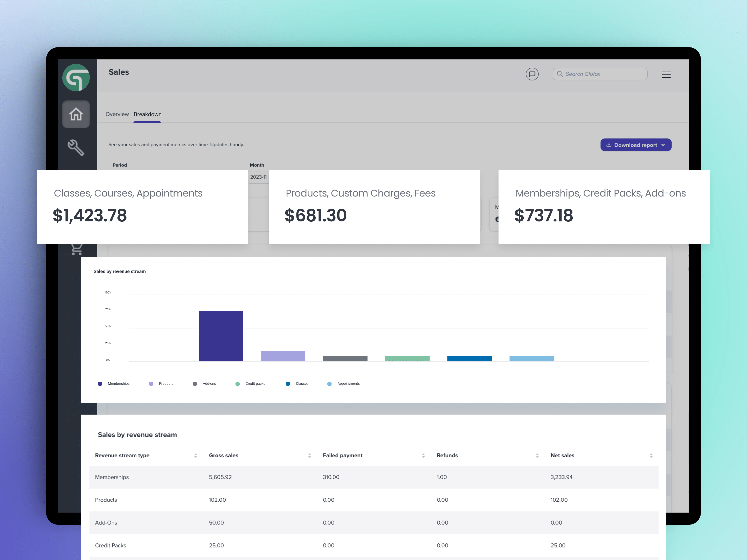Open the Month 2023-11 selector
The width and height of the screenshot is (747, 560).
pyautogui.click(x=258, y=177)
